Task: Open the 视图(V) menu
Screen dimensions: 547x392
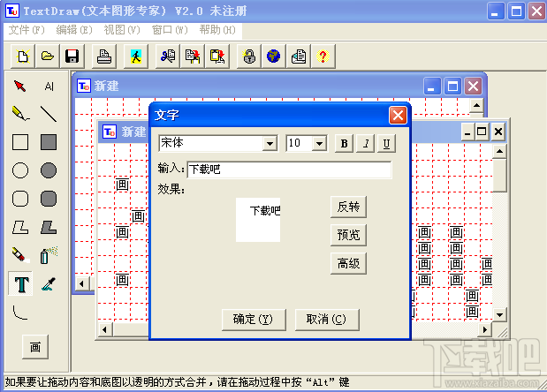Action: pos(122,30)
